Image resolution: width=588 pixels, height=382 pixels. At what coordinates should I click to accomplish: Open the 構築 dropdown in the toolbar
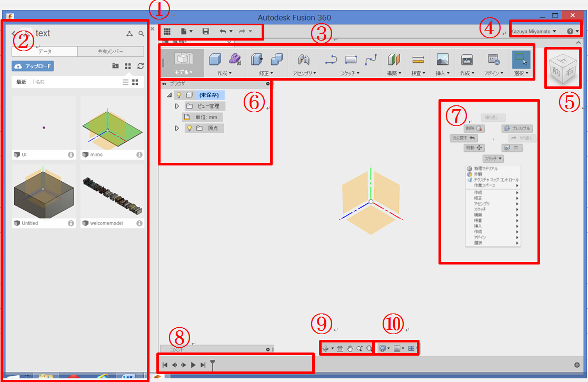[x=394, y=73]
